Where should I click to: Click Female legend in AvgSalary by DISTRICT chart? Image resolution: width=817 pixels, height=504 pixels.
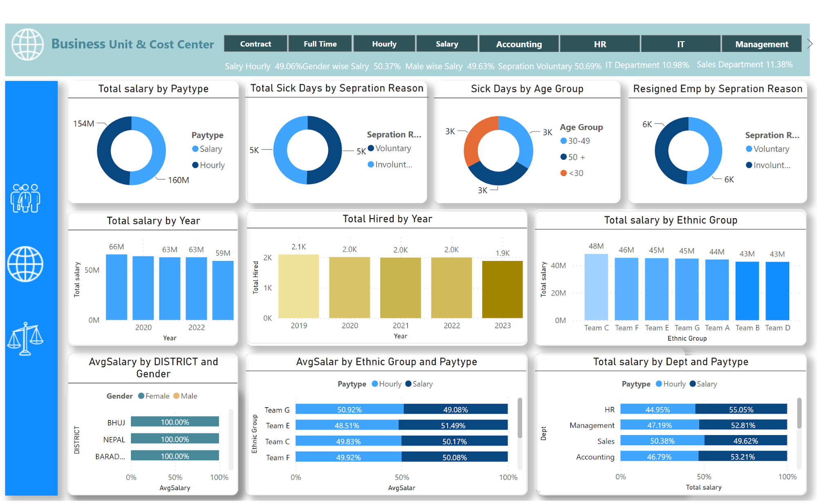154,396
